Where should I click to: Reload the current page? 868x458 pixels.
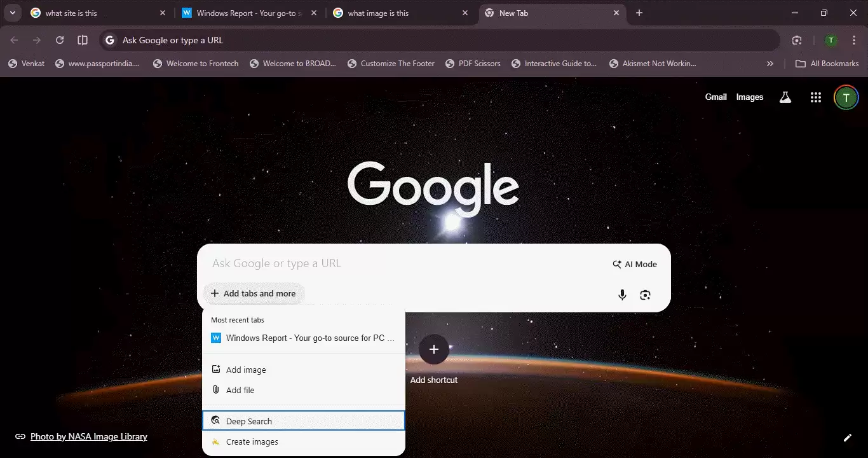pos(60,40)
